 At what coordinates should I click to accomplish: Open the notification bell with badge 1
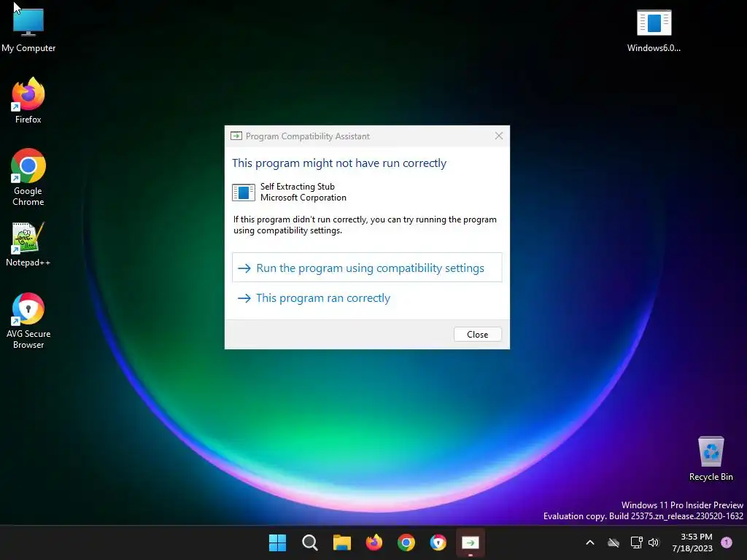point(727,542)
